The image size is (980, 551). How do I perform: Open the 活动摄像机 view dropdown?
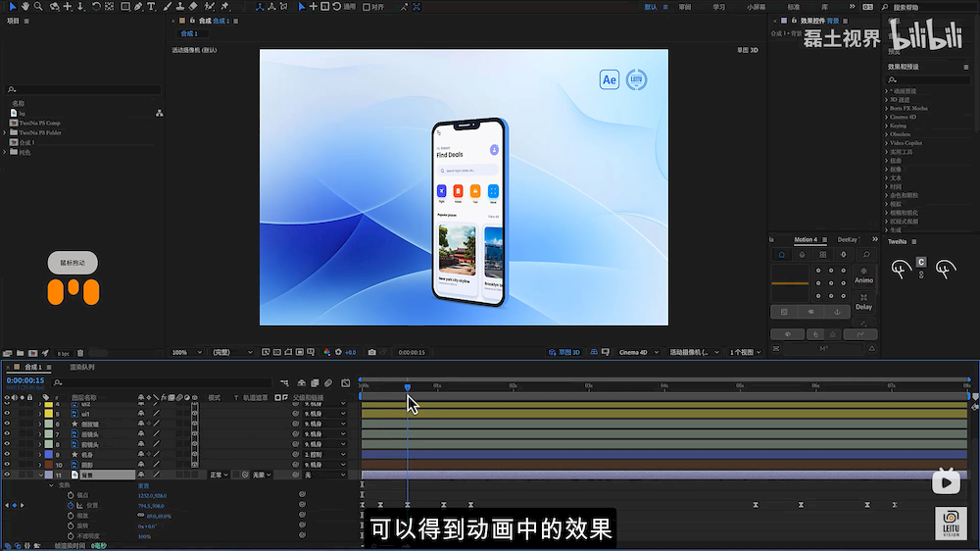coord(695,352)
